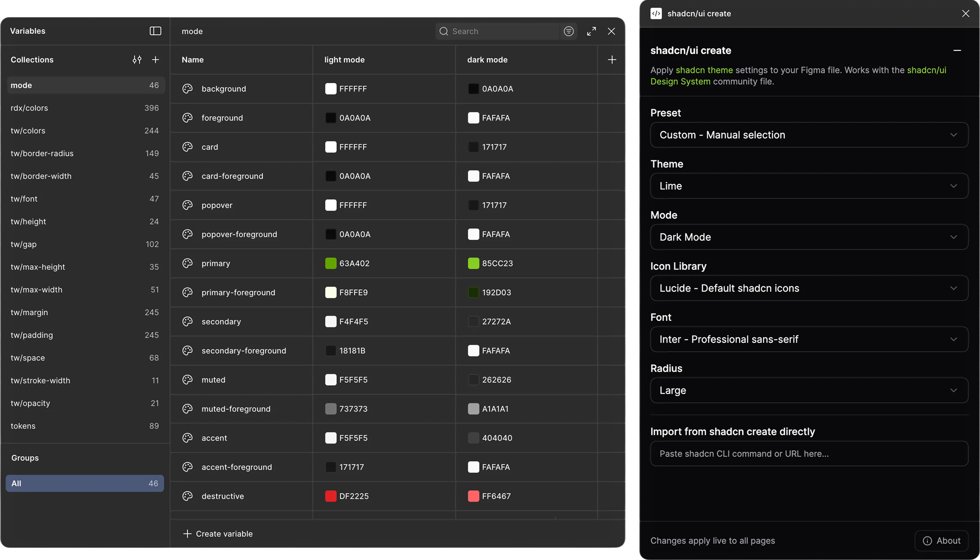
Task: Toggle the Variables sidebar panel icon
Action: 155,31
